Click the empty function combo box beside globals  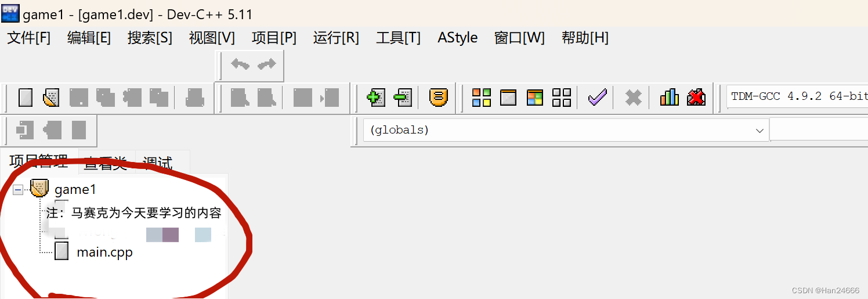[819, 130]
